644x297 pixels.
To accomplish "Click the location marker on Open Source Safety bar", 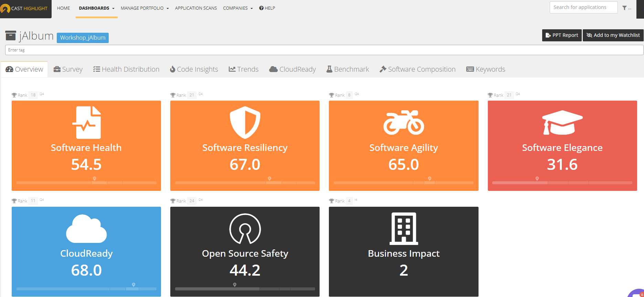I will (x=235, y=285).
